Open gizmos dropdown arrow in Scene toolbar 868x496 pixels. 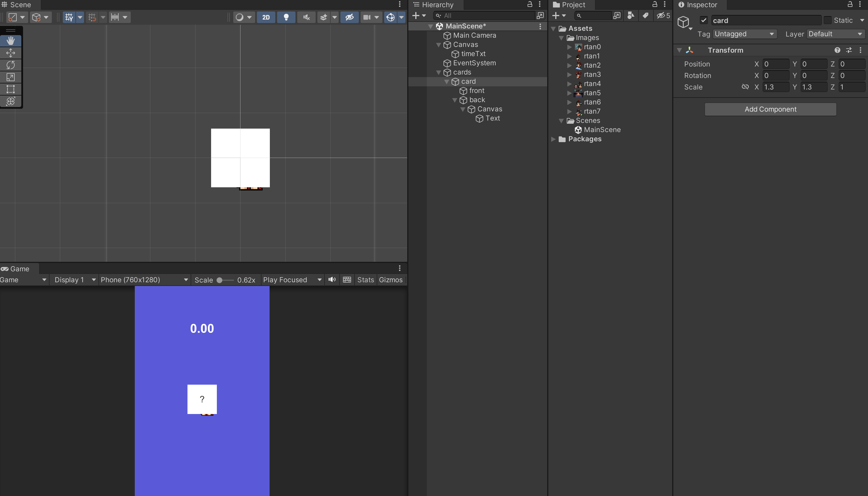click(401, 17)
